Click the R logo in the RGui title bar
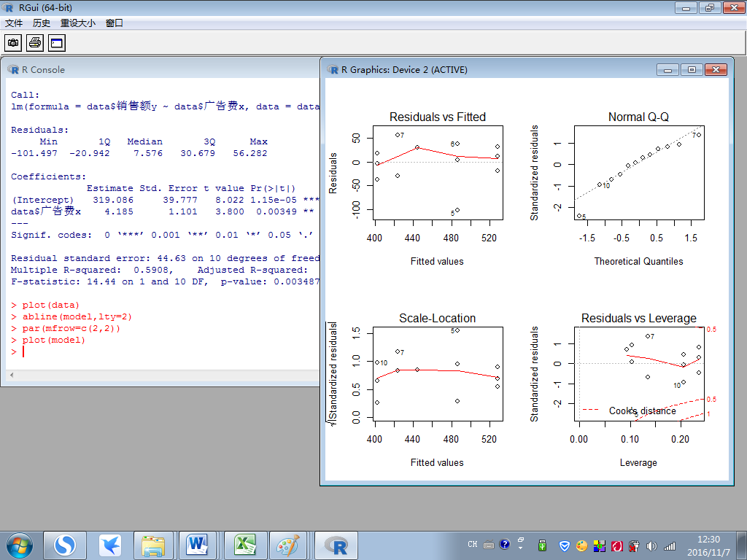The width and height of the screenshot is (747, 560). click(7, 7)
